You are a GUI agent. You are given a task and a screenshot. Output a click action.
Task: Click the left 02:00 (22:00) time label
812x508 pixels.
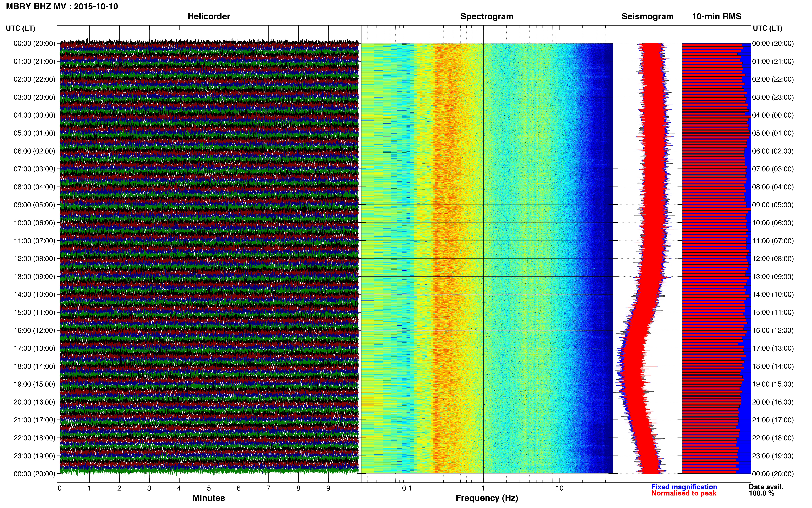pos(34,79)
